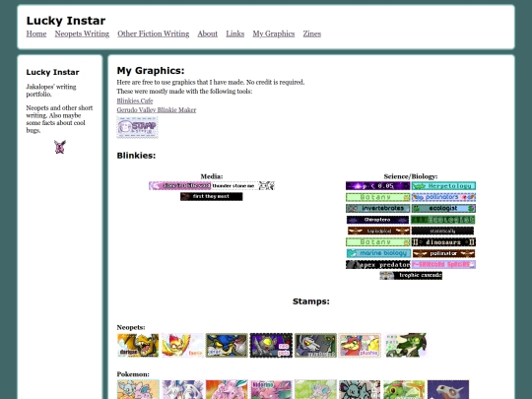Open Other Fiction Writing page
This screenshot has width=532, height=399.
point(153,33)
